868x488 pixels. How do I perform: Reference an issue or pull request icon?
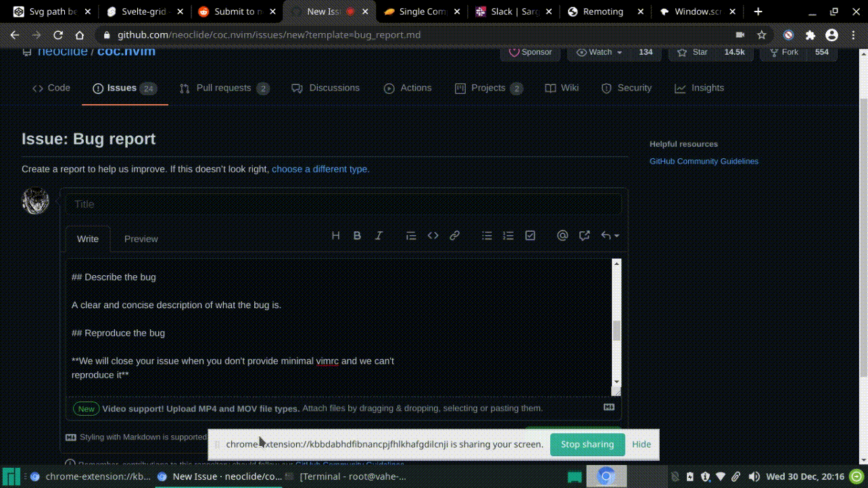tap(584, 236)
